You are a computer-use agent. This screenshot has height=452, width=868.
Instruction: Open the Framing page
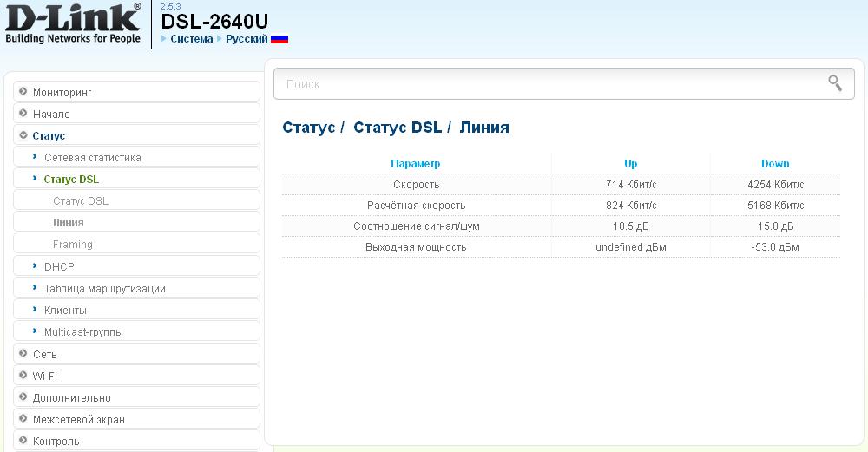tap(136, 244)
